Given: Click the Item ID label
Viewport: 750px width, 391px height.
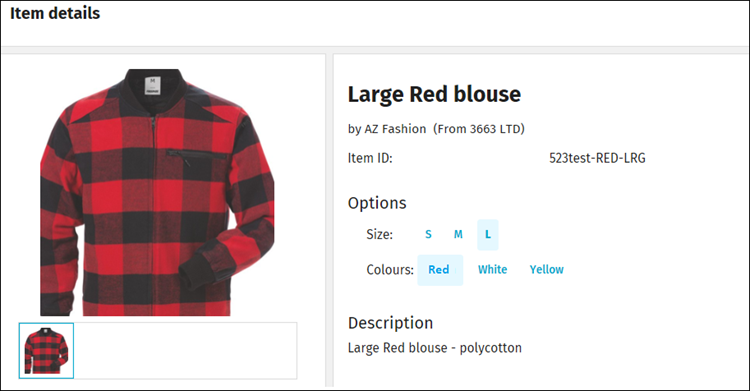Looking at the screenshot, I should tap(370, 158).
